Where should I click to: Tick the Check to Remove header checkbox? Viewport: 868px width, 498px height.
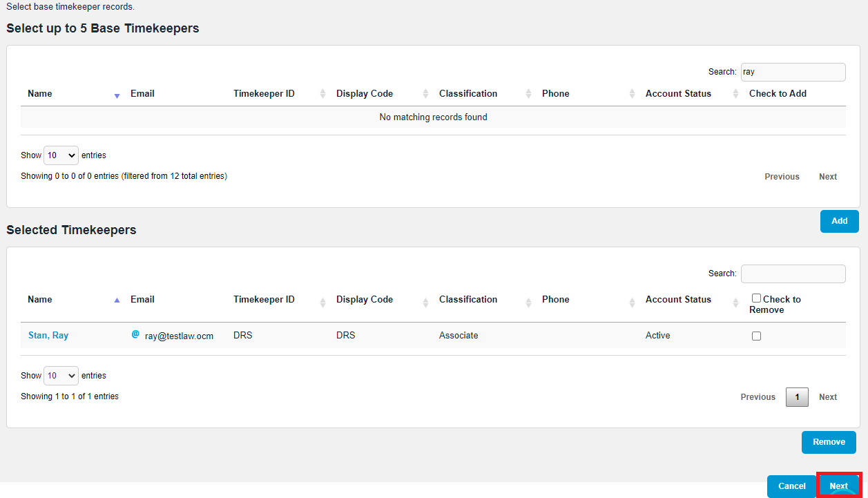[756, 298]
